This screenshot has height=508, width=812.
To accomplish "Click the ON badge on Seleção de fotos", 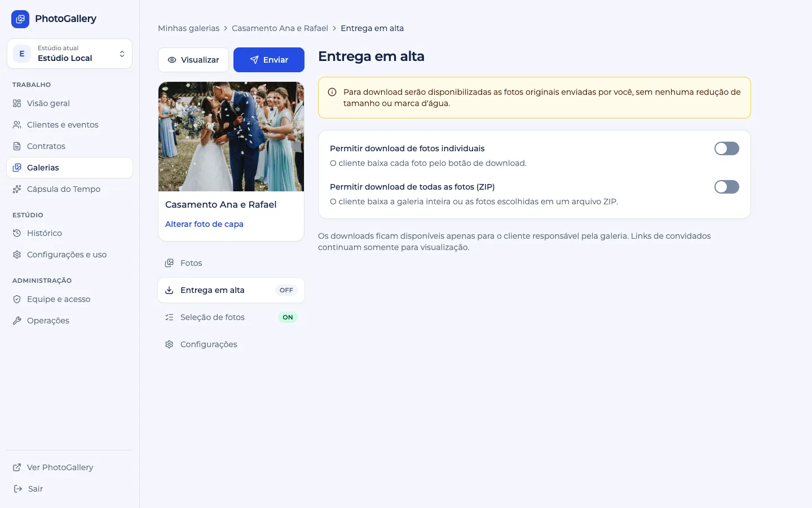I will coord(288,317).
